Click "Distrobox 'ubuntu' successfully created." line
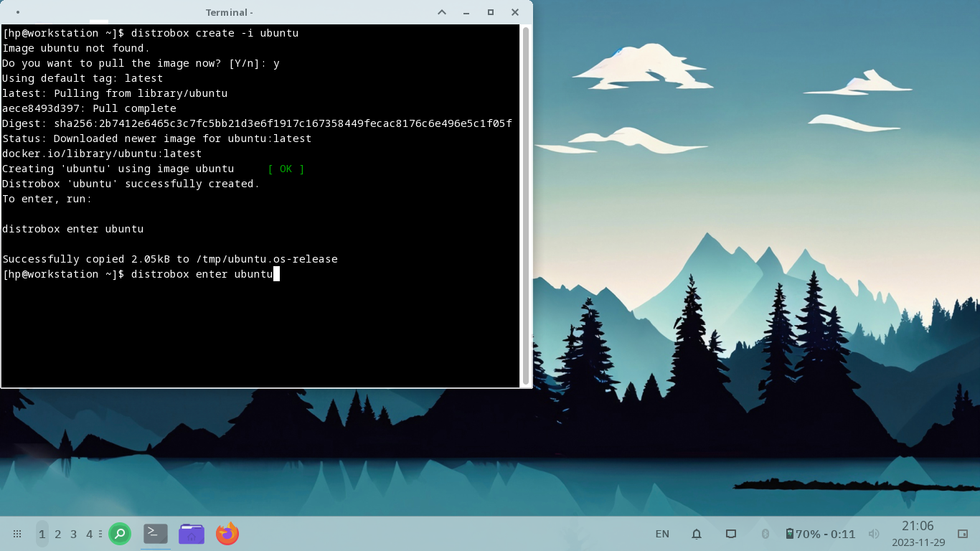The width and height of the screenshot is (980, 551). (131, 184)
